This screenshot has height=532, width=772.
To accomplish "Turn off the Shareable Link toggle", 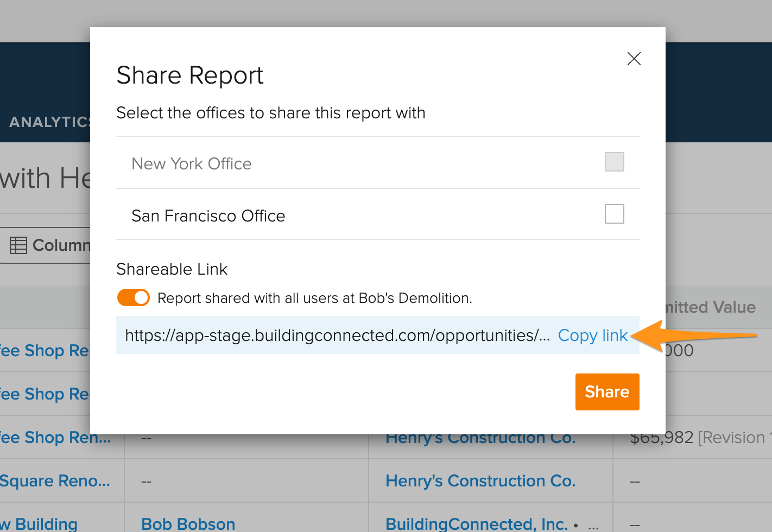I will pos(134,297).
